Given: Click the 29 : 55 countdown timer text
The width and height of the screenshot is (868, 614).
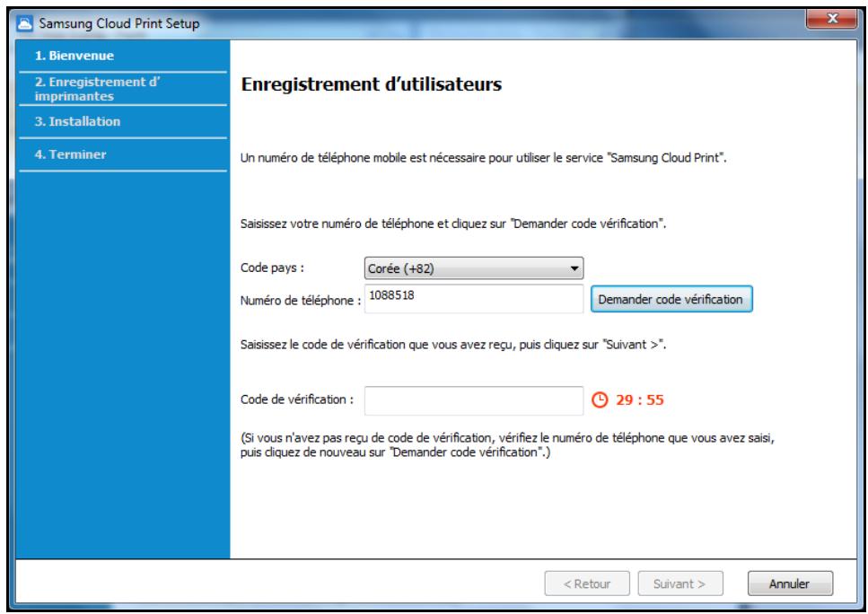Looking at the screenshot, I should 639,399.
